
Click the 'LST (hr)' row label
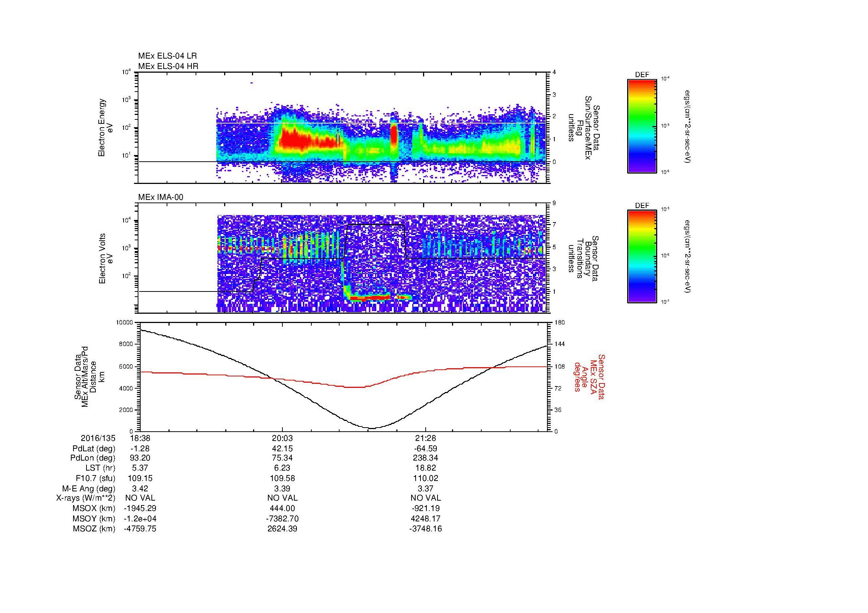tap(100, 468)
